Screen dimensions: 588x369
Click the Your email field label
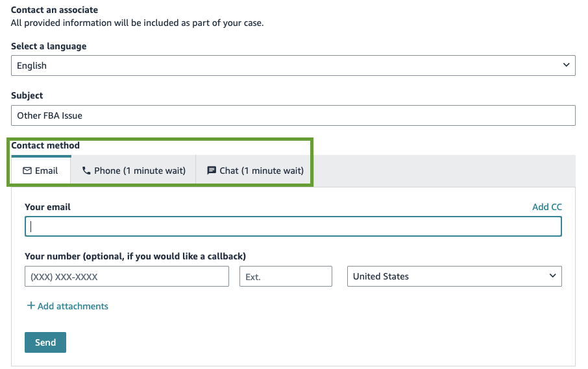pos(47,207)
